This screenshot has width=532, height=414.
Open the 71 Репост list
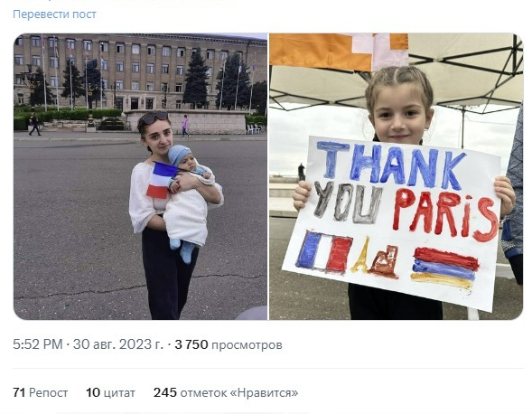41,392
